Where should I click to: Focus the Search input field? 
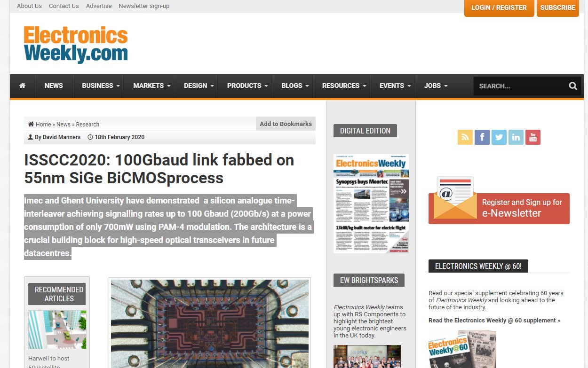coord(520,86)
